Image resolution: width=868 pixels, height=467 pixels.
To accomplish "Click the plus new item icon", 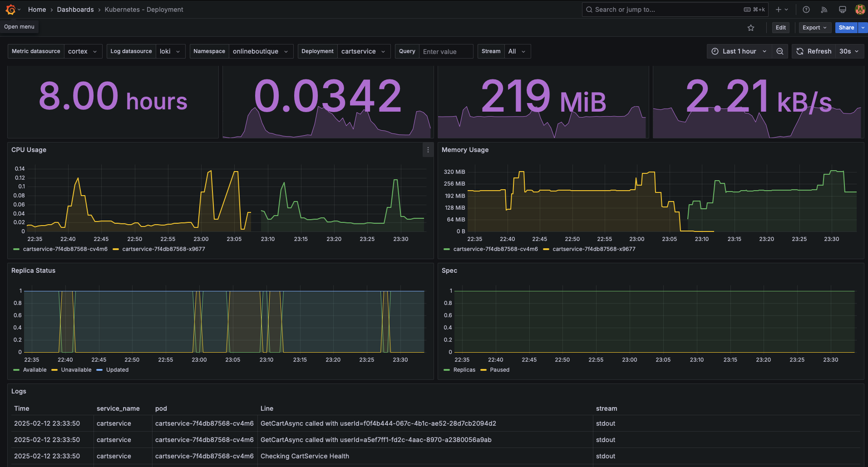I will [782, 10].
